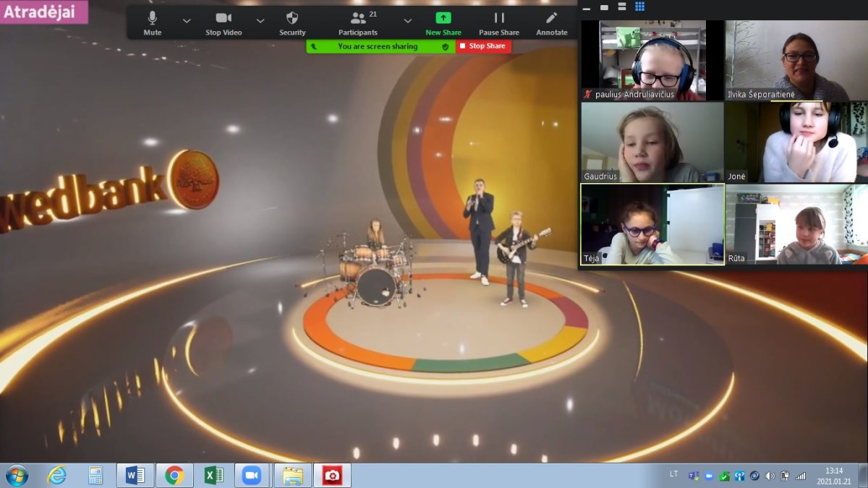
Task: Open Excel from taskbar
Action: 214,475
